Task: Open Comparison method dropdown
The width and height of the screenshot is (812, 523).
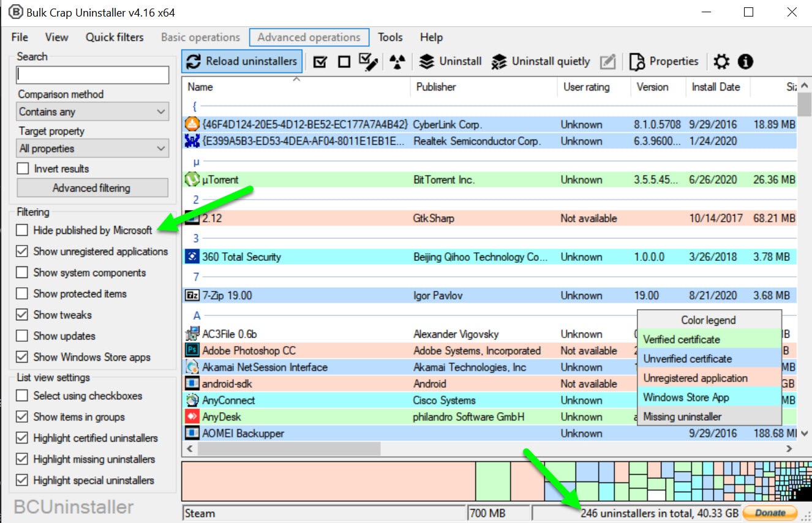Action: [x=92, y=111]
